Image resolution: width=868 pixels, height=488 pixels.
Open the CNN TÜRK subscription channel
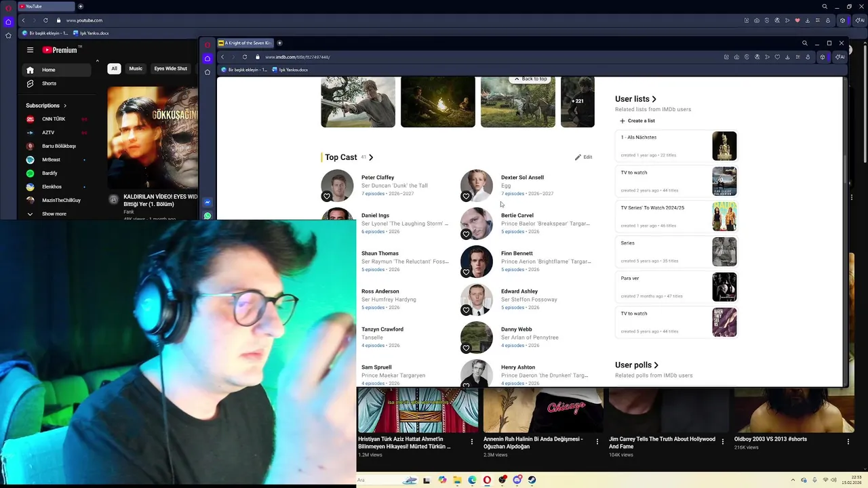click(x=57, y=119)
